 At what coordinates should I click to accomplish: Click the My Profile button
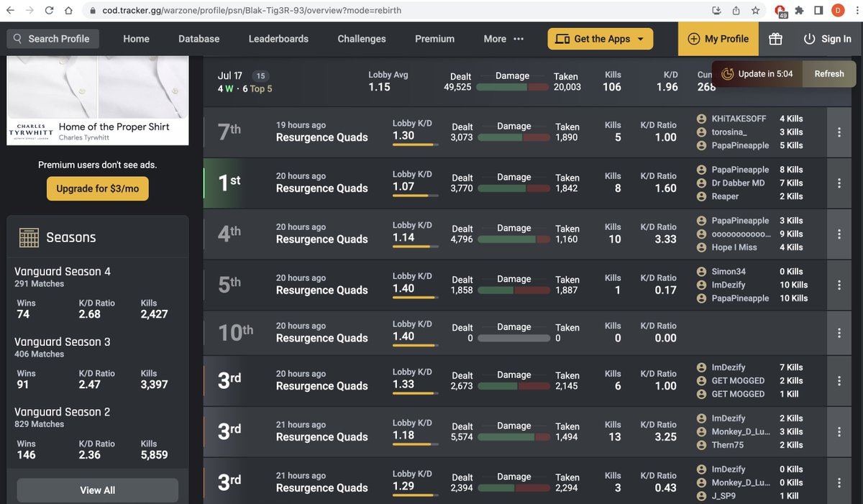718,39
